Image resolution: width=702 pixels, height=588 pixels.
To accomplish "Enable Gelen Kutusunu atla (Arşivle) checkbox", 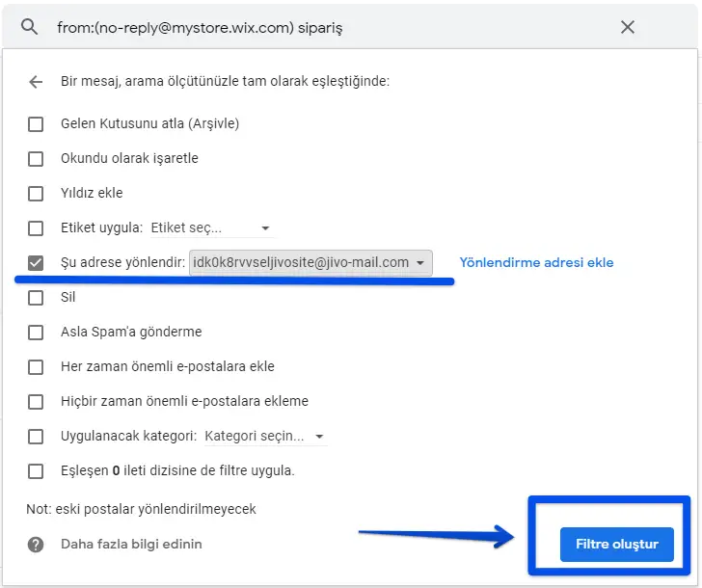I will point(36,123).
